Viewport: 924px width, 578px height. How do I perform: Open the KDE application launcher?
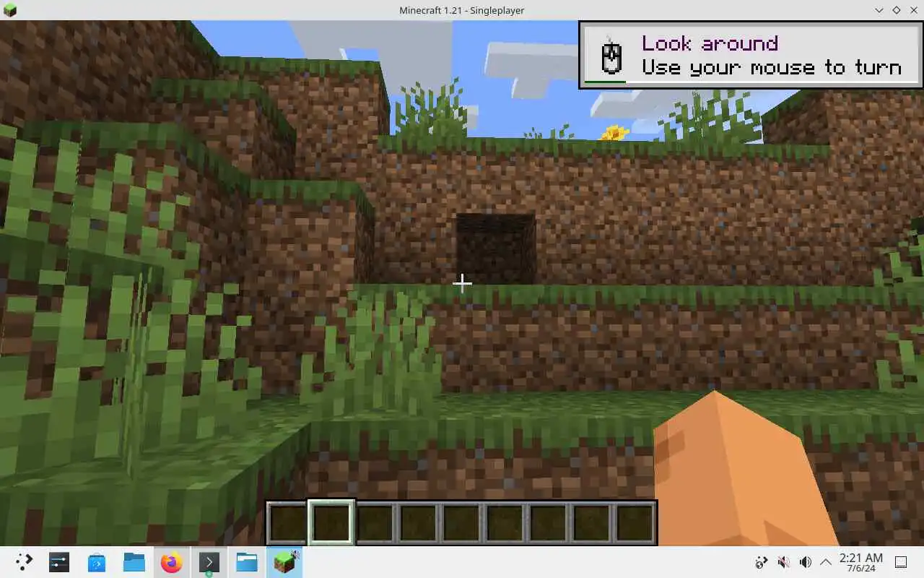23,562
